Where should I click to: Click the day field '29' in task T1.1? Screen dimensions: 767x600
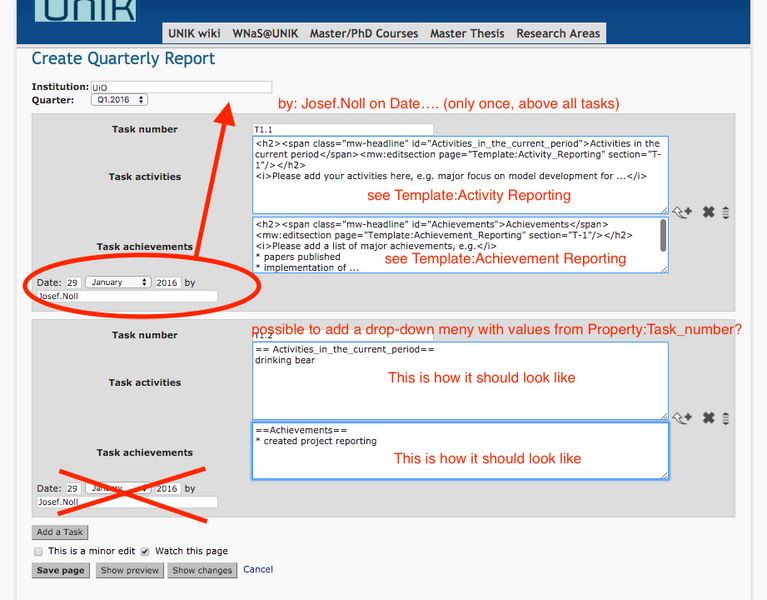click(x=72, y=283)
